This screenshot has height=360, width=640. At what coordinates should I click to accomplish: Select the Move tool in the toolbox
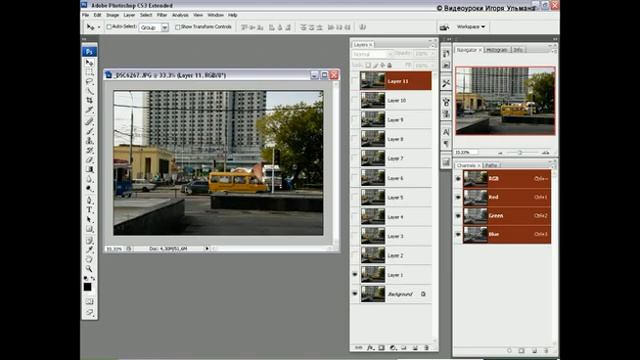pos(89,63)
